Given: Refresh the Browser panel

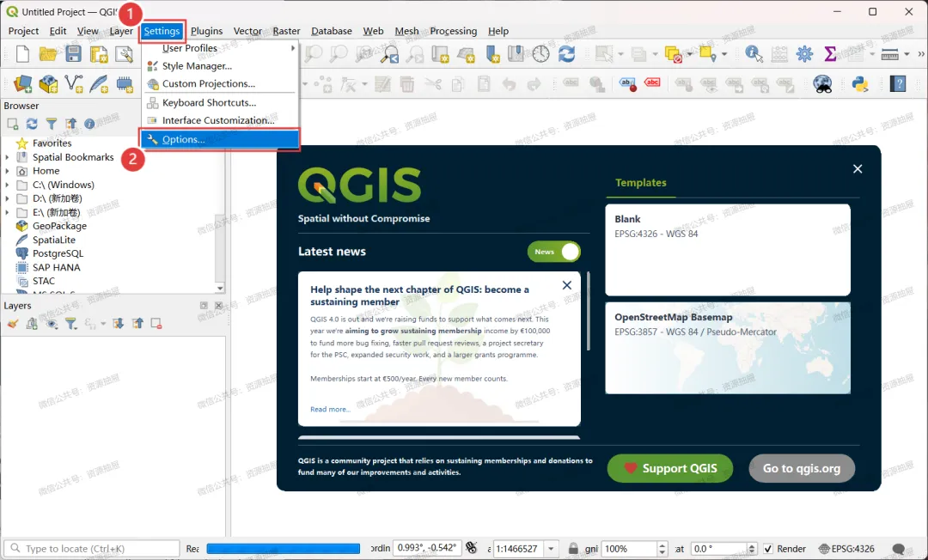Looking at the screenshot, I should (32, 124).
